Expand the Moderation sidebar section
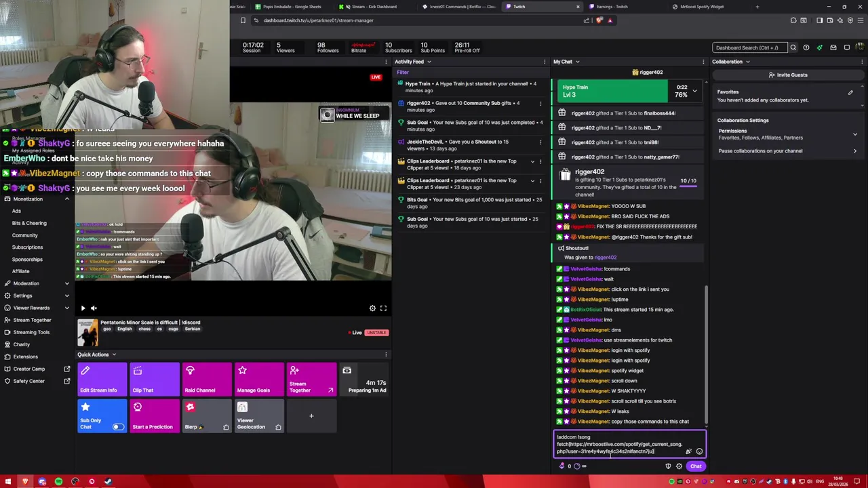868x488 pixels. pyautogui.click(x=66, y=283)
